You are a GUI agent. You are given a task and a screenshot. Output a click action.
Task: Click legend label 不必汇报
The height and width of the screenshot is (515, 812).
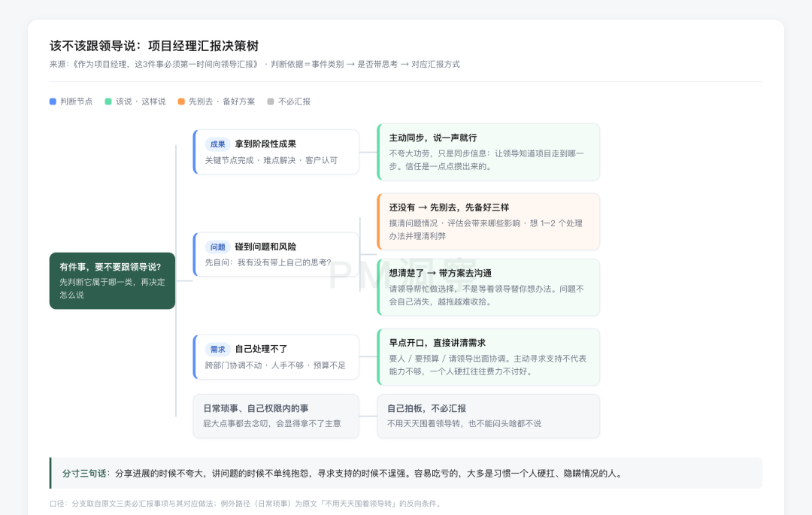[294, 101]
